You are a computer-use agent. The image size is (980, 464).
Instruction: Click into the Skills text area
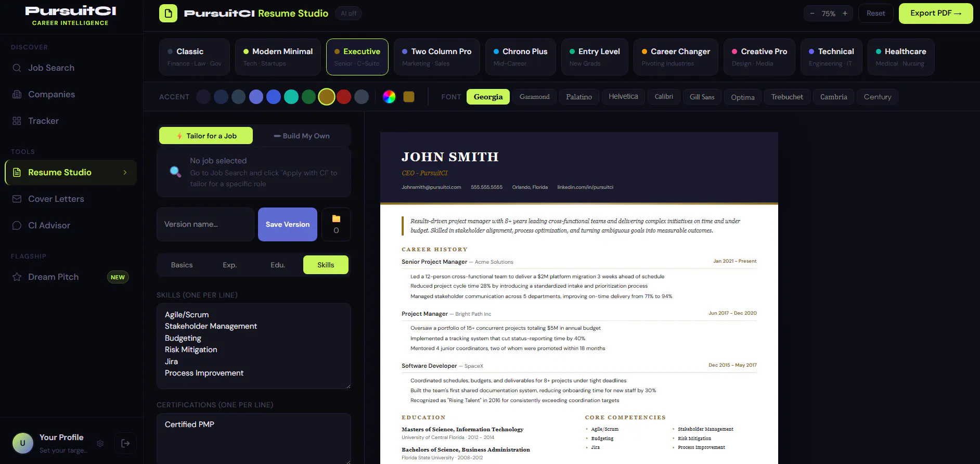point(254,346)
